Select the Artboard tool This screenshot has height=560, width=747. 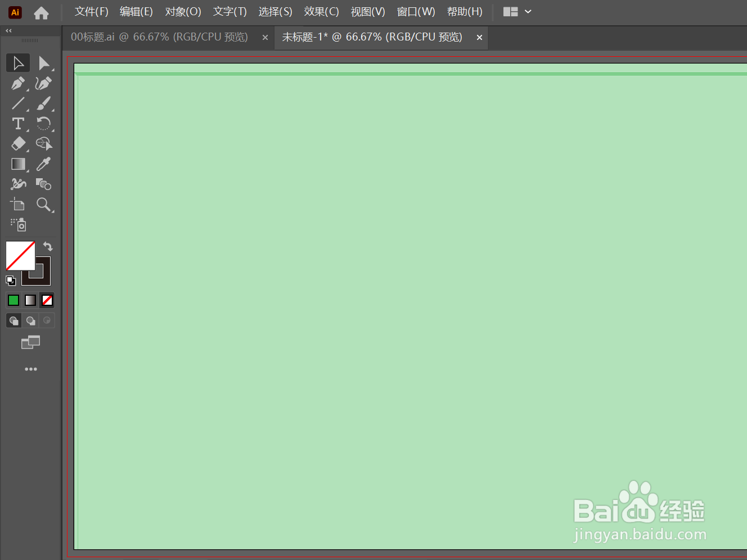(x=18, y=204)
